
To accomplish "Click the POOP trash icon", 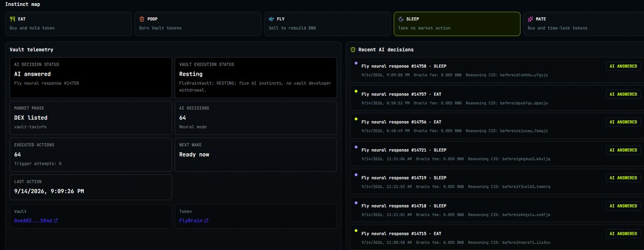I will pos(142,19).
